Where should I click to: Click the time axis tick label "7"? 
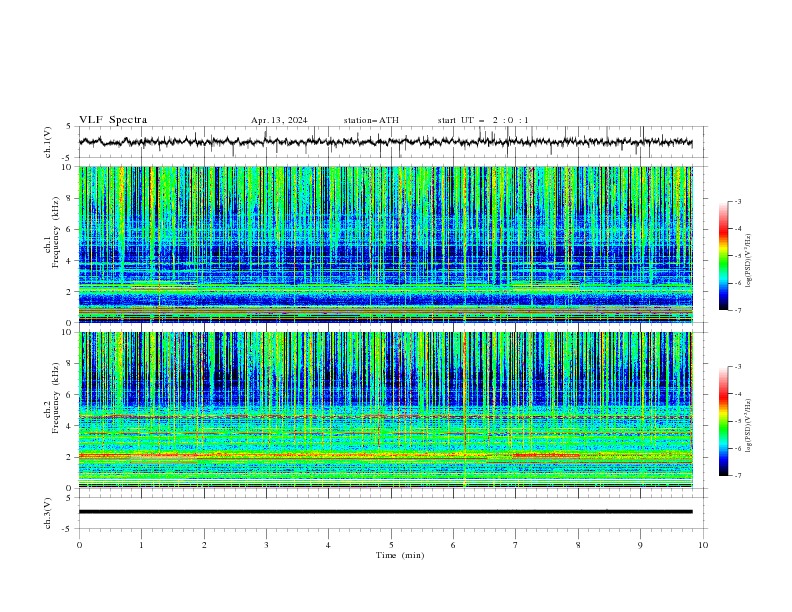coord(516,545)
